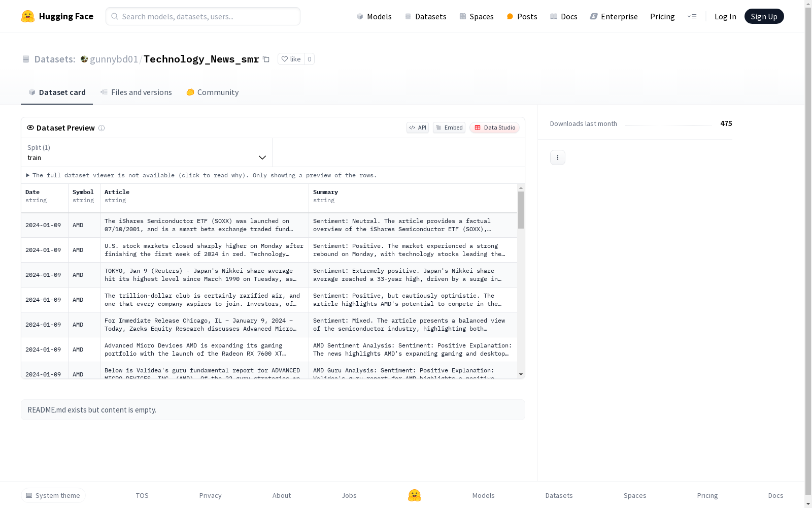
Task: Select the Dataset card tab
Action: [x=57, y=92]
